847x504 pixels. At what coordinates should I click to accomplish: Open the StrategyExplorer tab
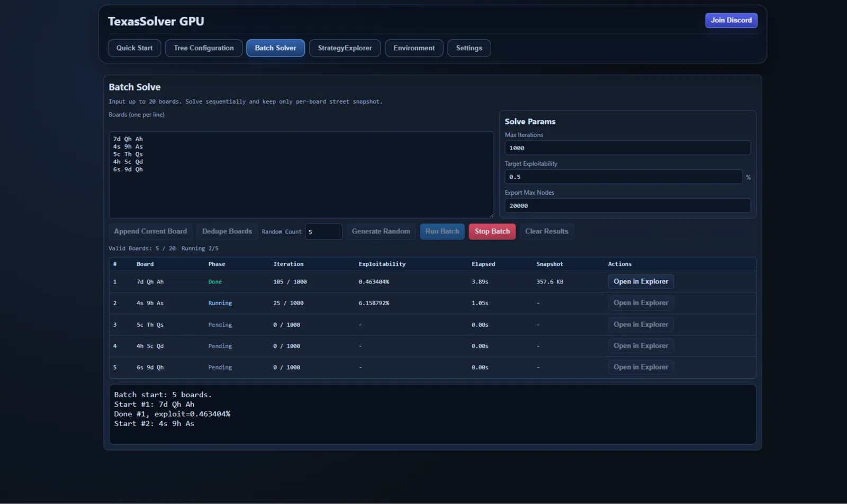point(345,48)
